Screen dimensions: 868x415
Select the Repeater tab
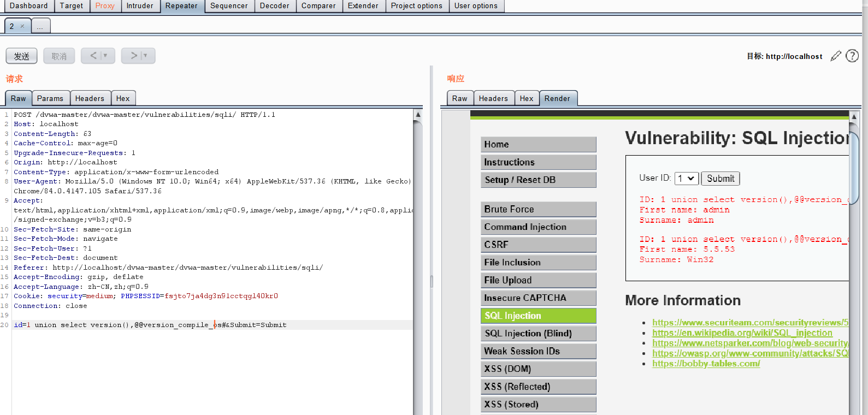[x=181, y=6]
